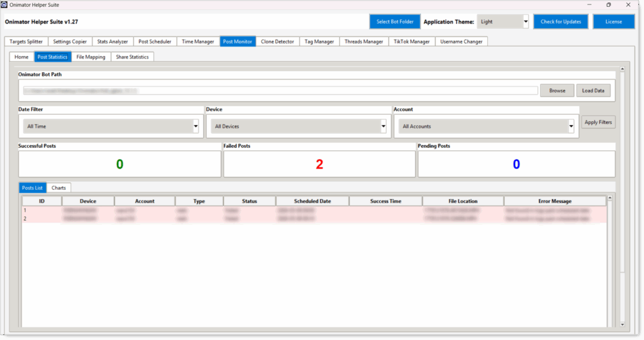Open the All Accounts dropdown
The image size is (644, 340).
486,126
